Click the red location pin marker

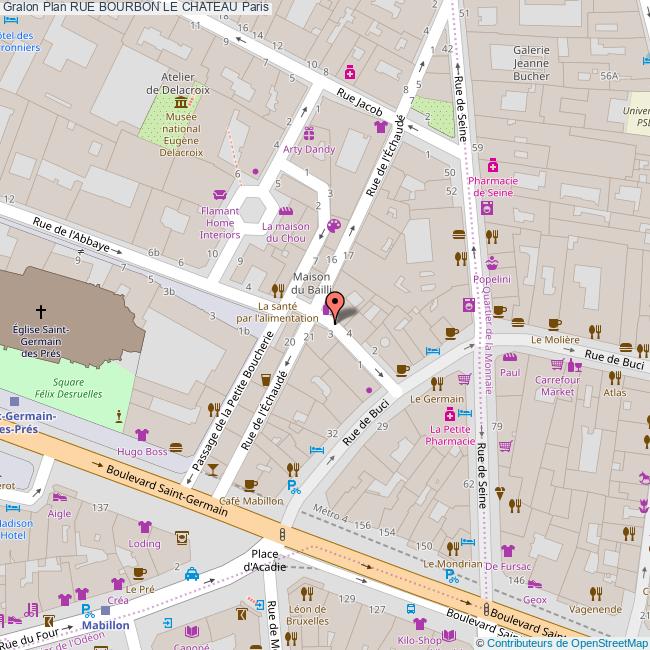pyautogui.click(x=335, y=306)
